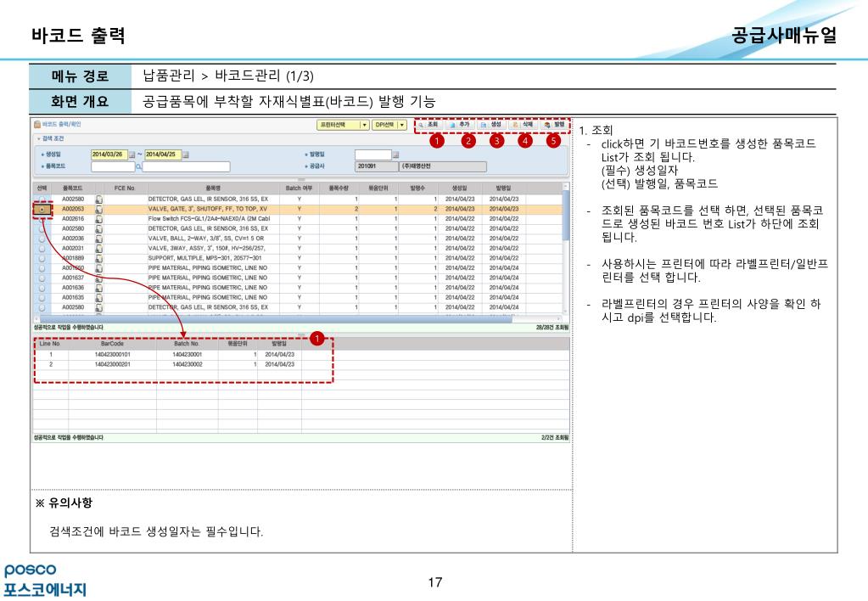Click the VALVE, GATE, 3" SHUTOFF row name
This screenshot has height=601, width=868.
coord(208,209)
